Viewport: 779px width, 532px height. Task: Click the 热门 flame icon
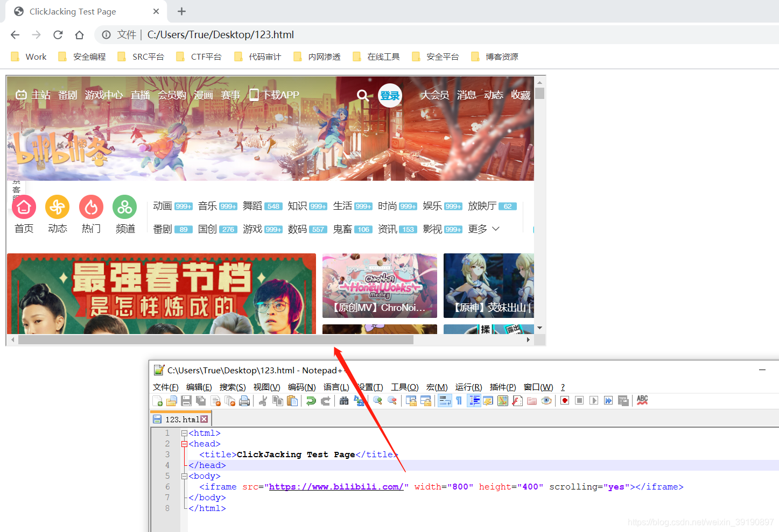coord(92,207)
